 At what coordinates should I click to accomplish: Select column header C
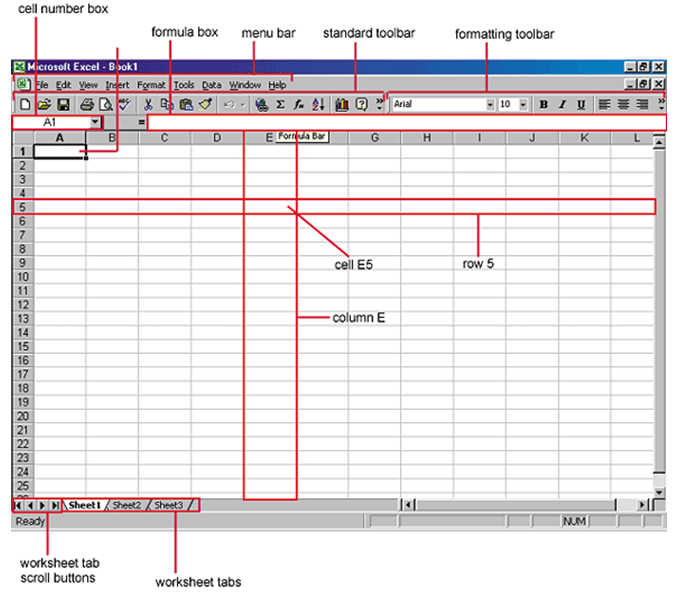coord(164,138)
